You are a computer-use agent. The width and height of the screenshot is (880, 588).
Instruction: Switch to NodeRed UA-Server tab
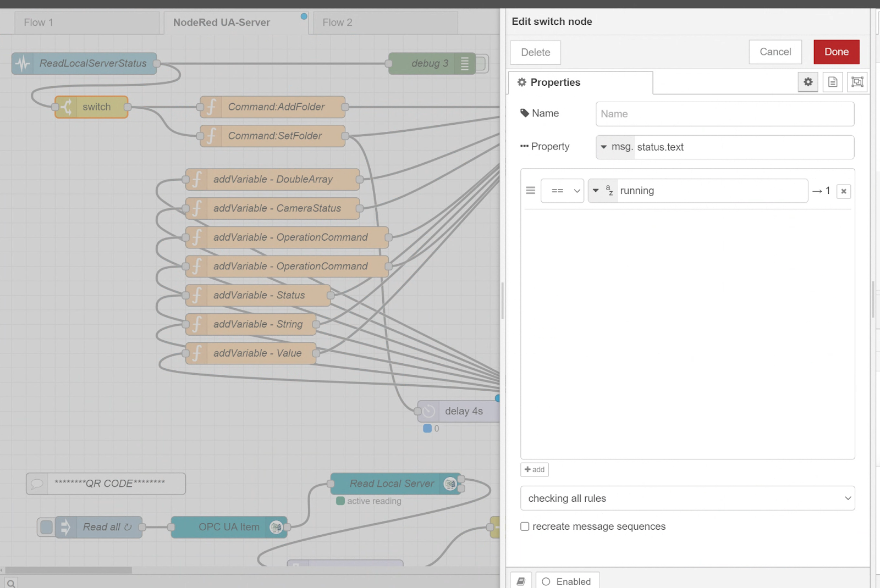(236, 23)
